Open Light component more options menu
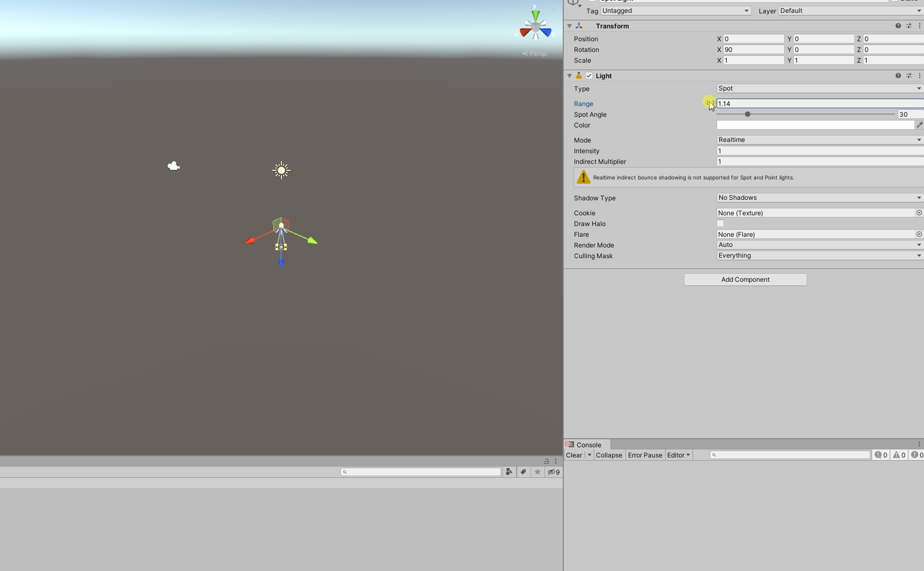The height and width of the screenshot is (571, 924). pos(920,76)
